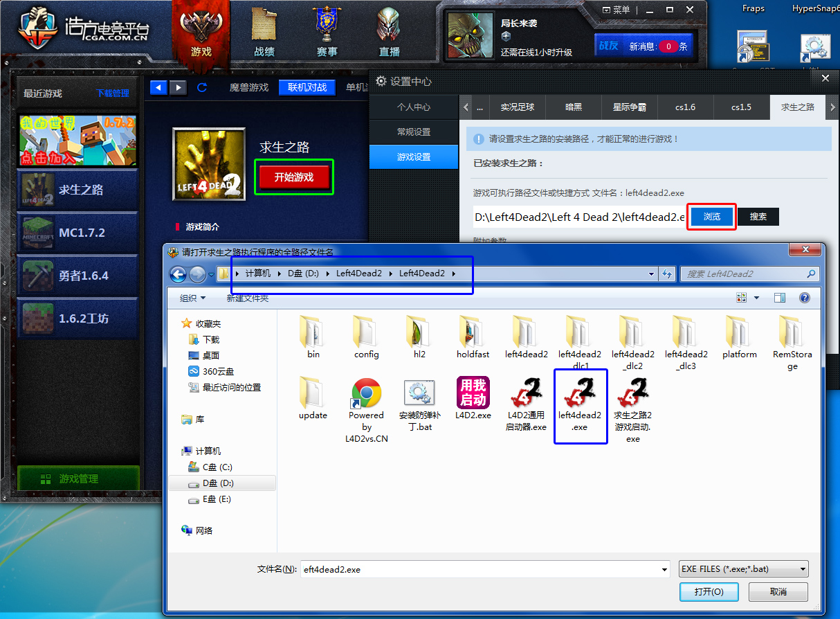Viewport: 840px width, 619px height.
Task: Open the 星际争霸 settings tab
Action: click(630, 107)
